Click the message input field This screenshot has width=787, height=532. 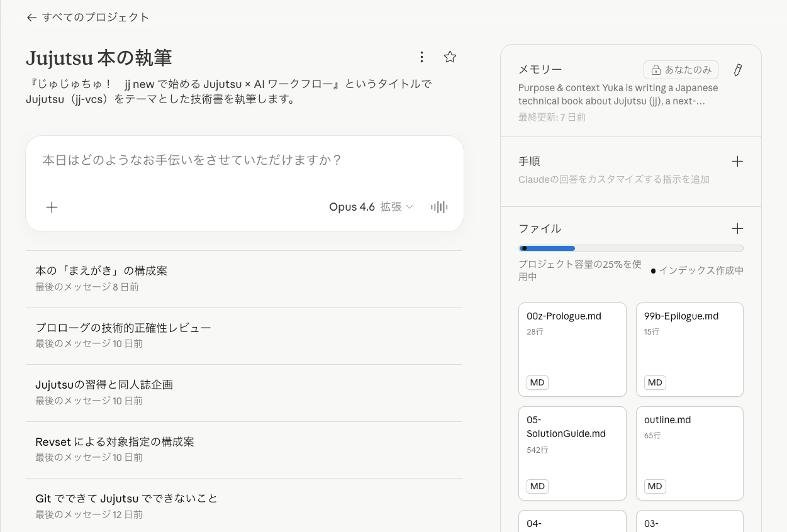tap(244, 160)
